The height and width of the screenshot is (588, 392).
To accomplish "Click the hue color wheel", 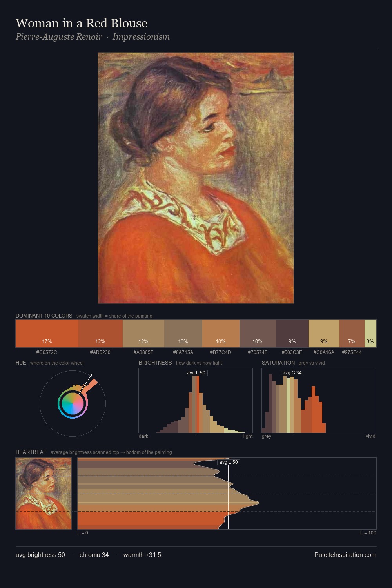I will [73, 403].
